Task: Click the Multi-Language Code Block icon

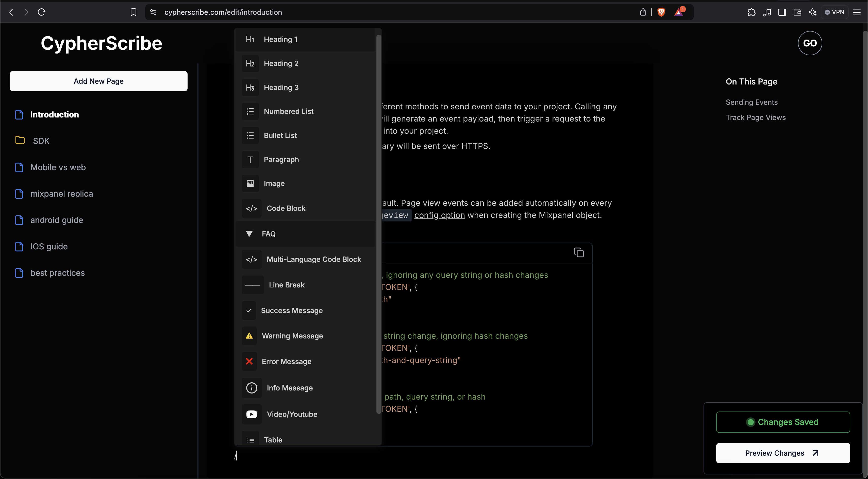Action: coord(251,259)
